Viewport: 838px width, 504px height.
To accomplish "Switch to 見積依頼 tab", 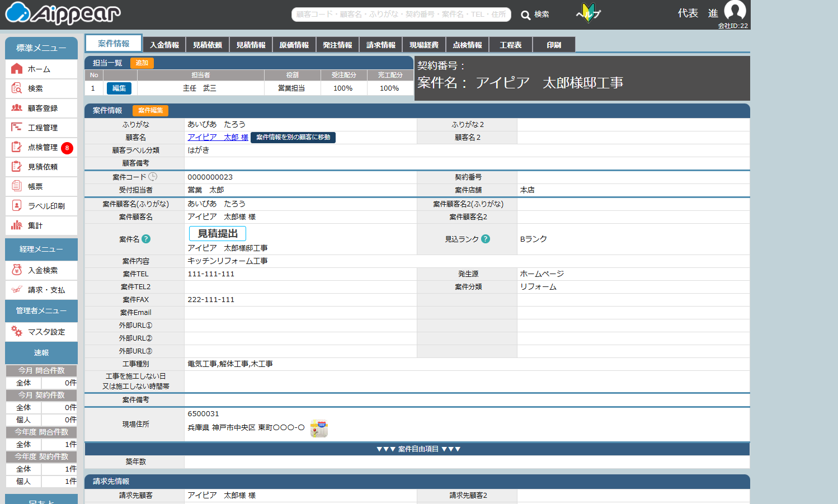I will tap(208, 45).
